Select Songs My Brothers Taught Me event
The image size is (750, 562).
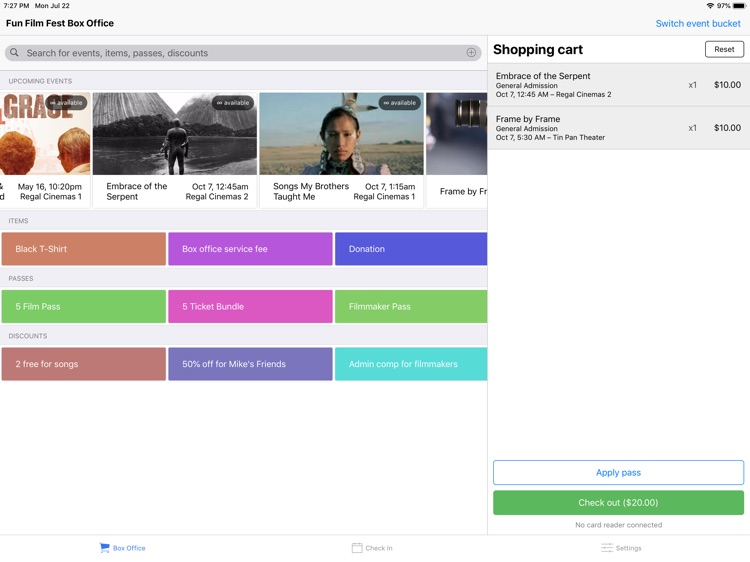point(342,135)
